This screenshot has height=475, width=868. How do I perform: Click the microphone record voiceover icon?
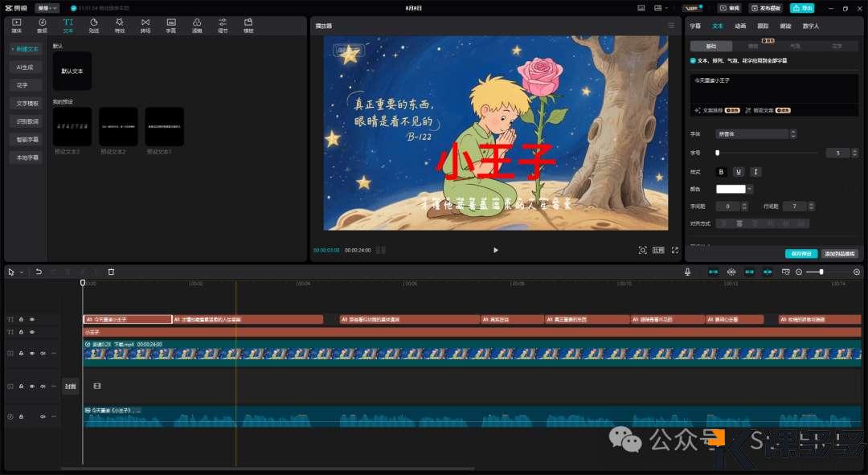coord(688,272)
